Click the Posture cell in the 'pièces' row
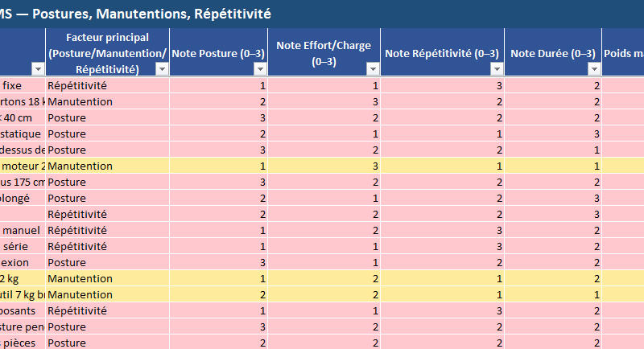Image resolution: width=644 pixels, height=349 pixels. (67, 343)
